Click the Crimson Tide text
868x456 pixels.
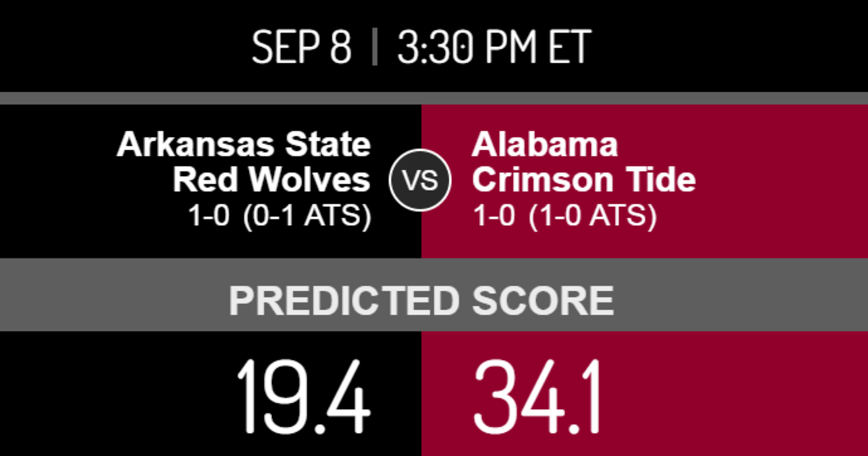pos(584,180)
